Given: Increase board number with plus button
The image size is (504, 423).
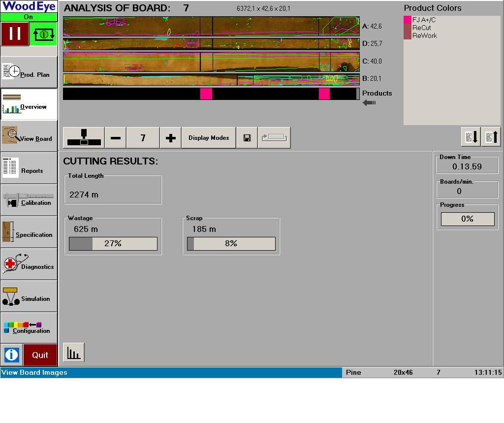Looking at the screenshot, I should point(170,138).
